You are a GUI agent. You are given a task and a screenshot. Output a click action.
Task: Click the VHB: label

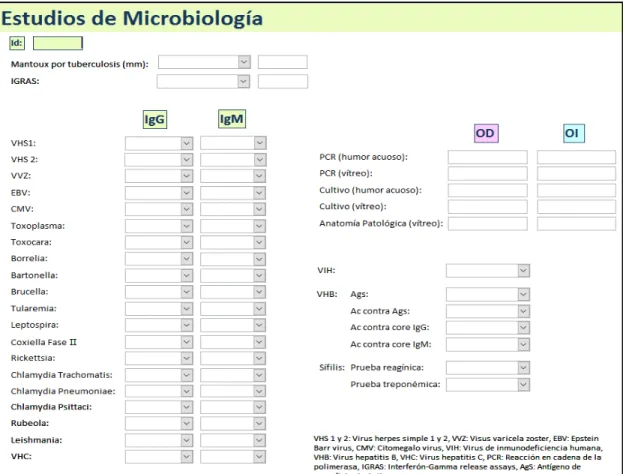[327, 294]
